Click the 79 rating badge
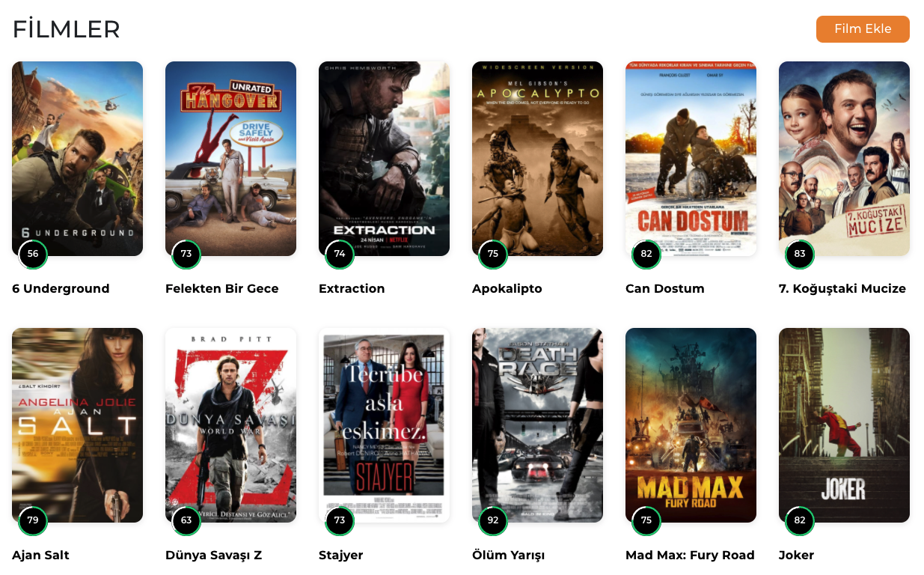This screenshot has width=924, height=575. click(33, 520)
